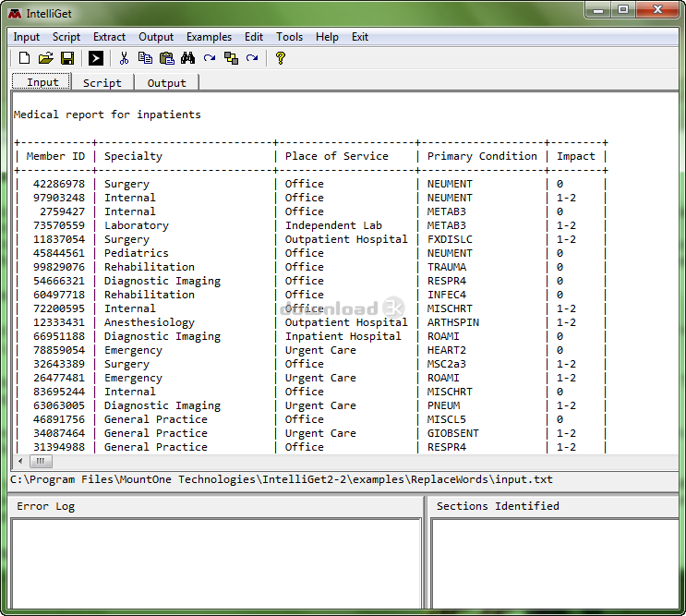Open the Extract menu
Image resolution: width=686 pixels, height=616 pixels.
[109, 37]
